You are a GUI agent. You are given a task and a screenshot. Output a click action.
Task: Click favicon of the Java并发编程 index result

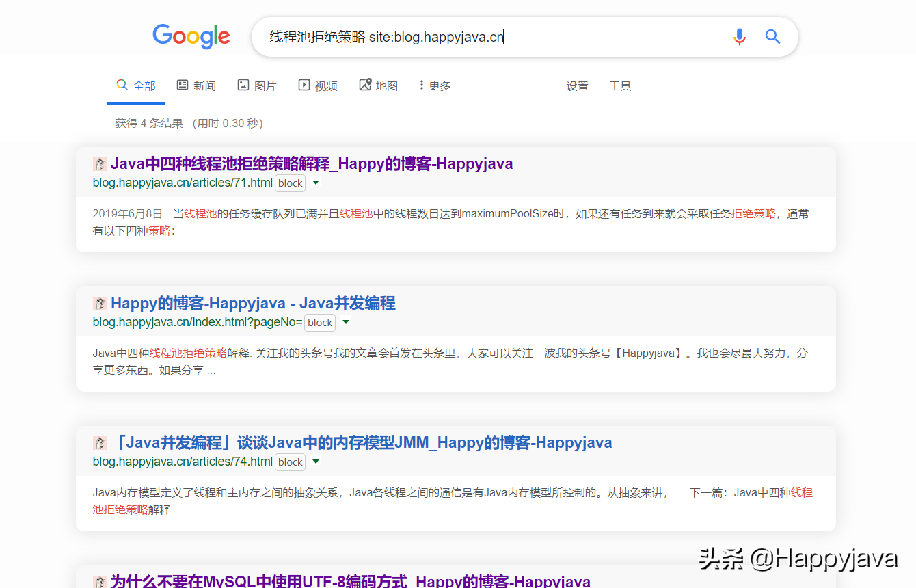click(x=100, y=304)
